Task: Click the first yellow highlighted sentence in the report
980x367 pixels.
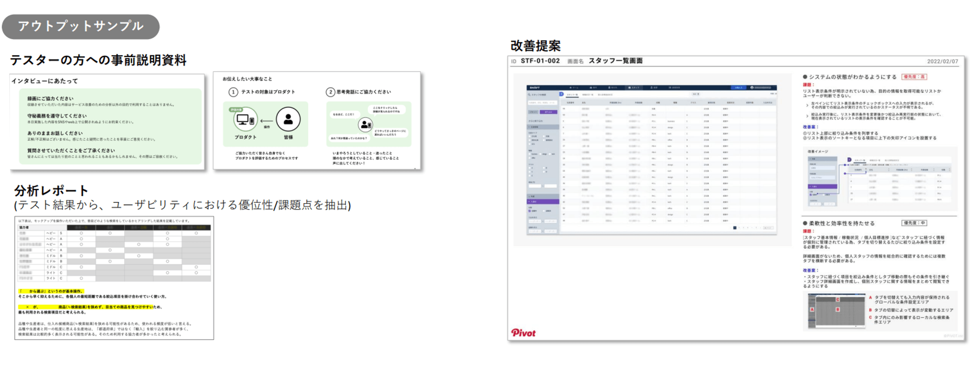Action: [51, 291]
